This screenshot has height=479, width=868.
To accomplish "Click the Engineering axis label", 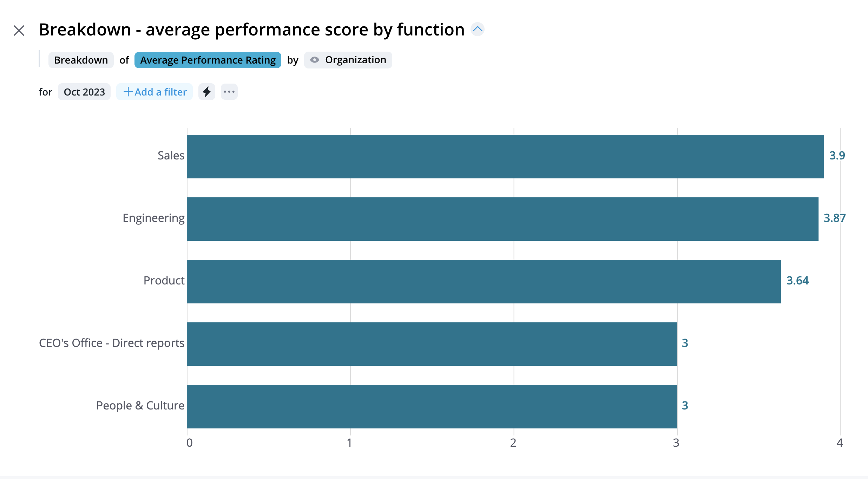I will [x=153, y=218].
